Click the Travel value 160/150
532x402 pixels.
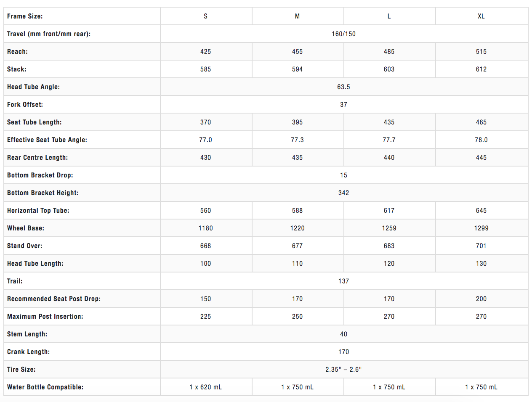coord(343,34)
